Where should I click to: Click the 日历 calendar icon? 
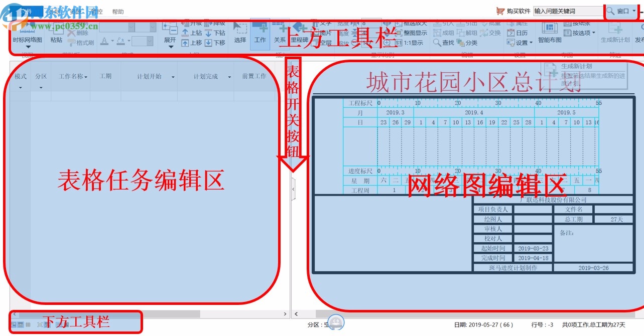click(518, 33)
